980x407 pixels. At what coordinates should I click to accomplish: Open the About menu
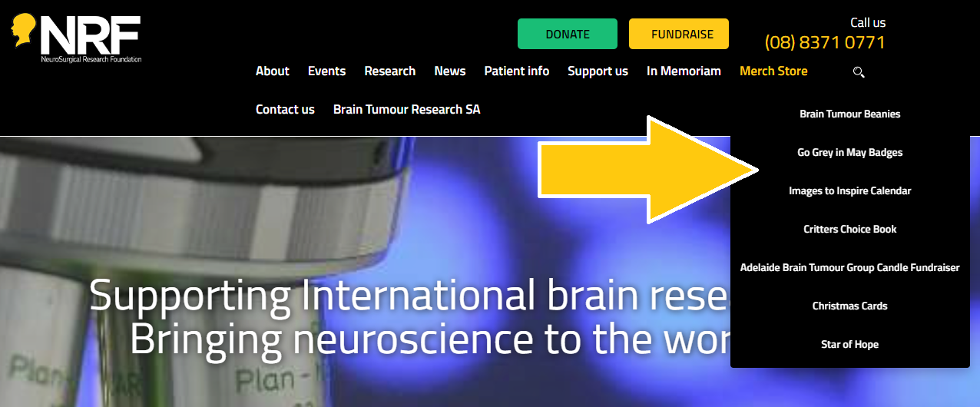coord(272,71)
